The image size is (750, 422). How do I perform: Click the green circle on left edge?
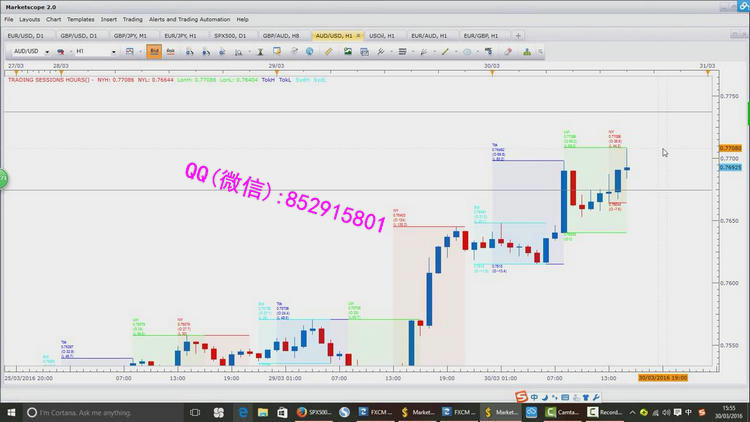point(3,178)
